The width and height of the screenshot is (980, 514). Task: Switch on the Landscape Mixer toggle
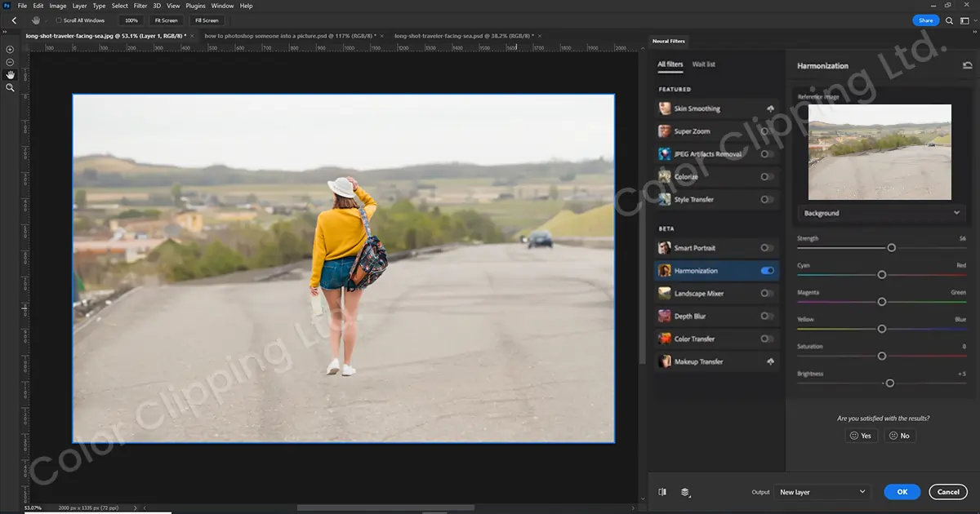point(767,293)
